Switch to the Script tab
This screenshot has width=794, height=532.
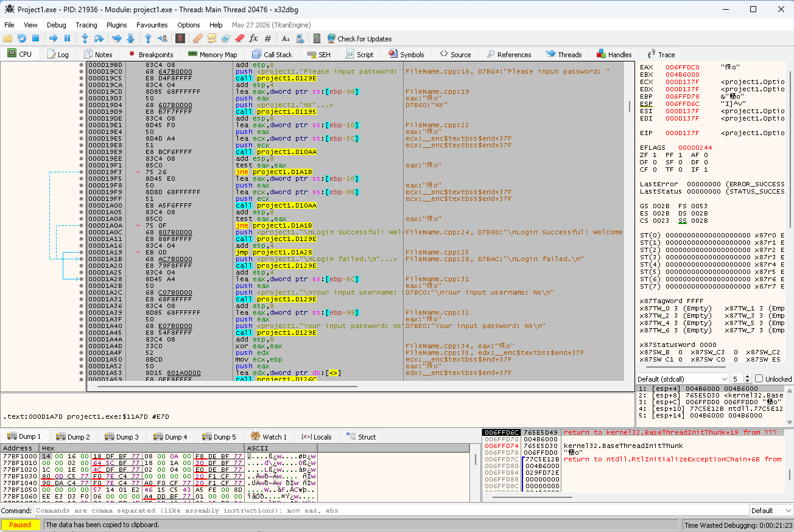pos(359,54)
